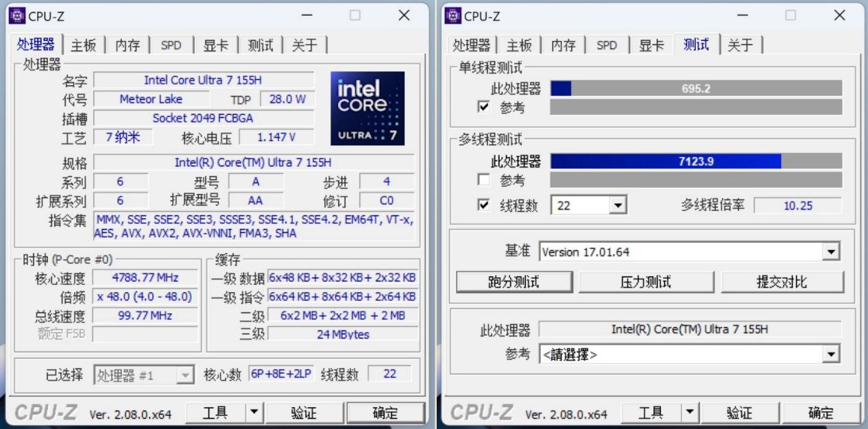This screenshot has width=868, height=429.
Task: Open the thread count 22 dropdown
Action: click(x=618, y=205)
